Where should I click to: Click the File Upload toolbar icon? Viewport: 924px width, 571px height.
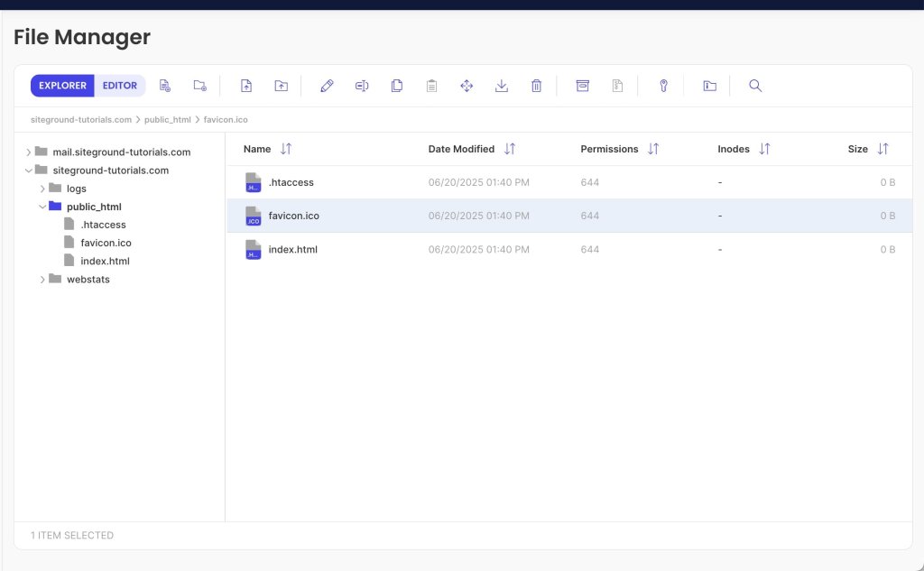(x=246, y=86)
